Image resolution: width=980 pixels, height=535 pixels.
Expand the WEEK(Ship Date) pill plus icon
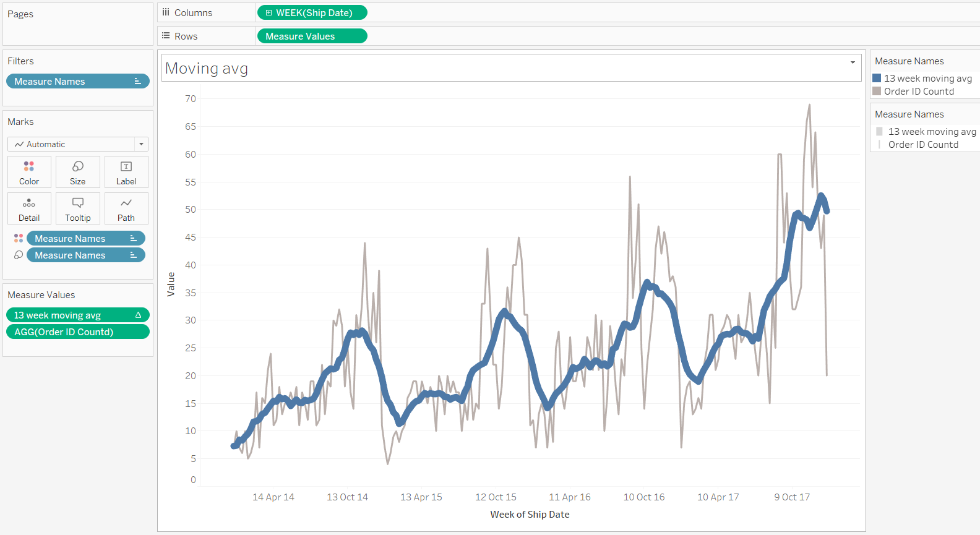click(x=269, y=13)
